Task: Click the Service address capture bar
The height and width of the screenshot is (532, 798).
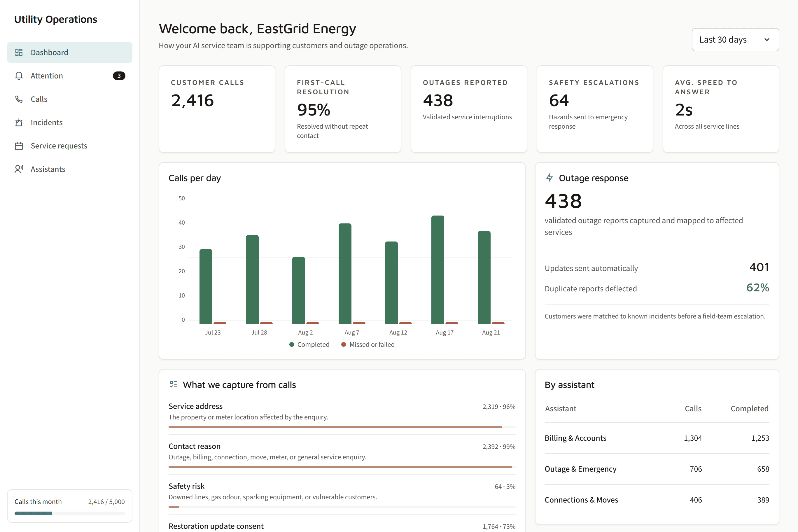Action: [342, 427]
